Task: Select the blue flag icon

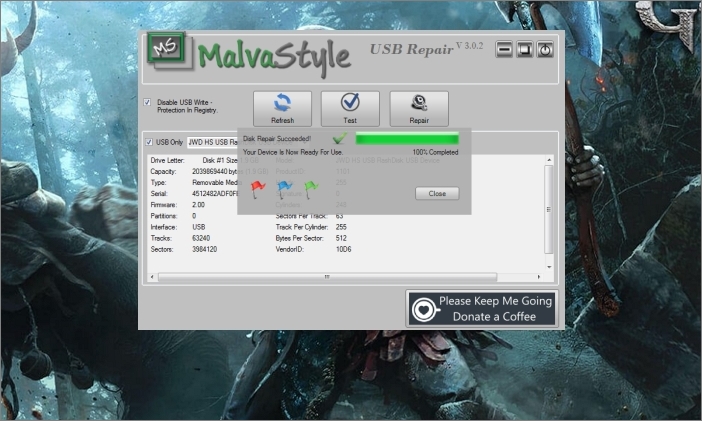Action: (284, 189)
